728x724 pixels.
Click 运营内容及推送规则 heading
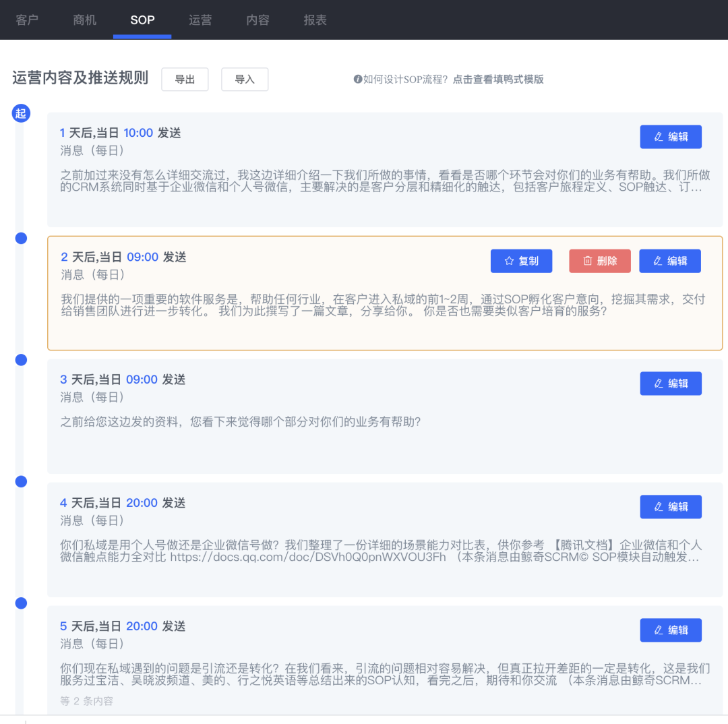[x=80, y=78]
